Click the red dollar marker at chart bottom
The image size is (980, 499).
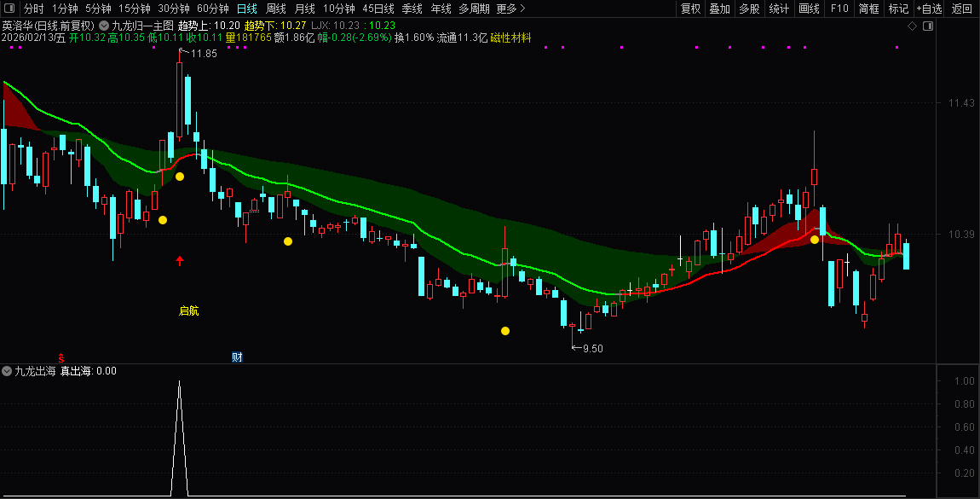click(x=61, y=357)
